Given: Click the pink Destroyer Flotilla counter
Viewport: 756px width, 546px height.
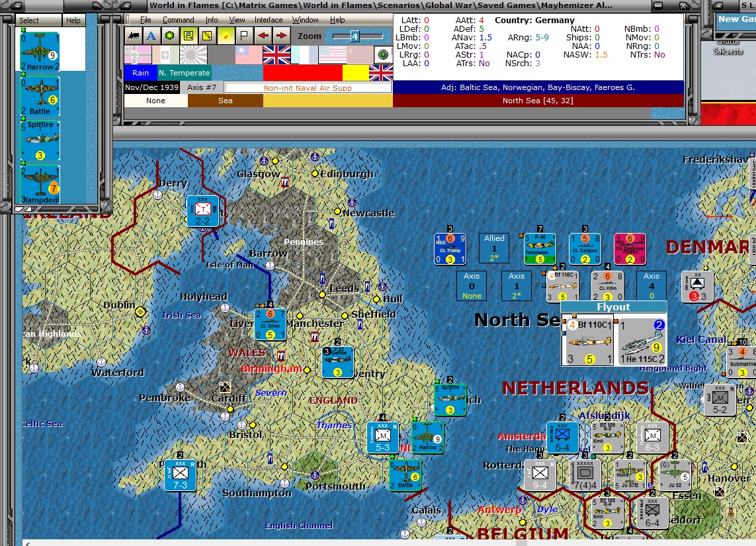Looking at the screenshot, I should click(630, 249).
